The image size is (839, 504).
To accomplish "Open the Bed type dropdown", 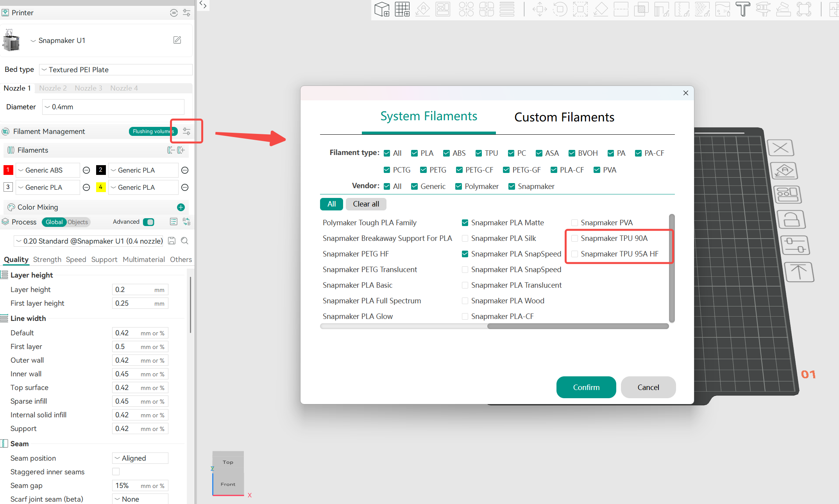I will pos(116,69).
